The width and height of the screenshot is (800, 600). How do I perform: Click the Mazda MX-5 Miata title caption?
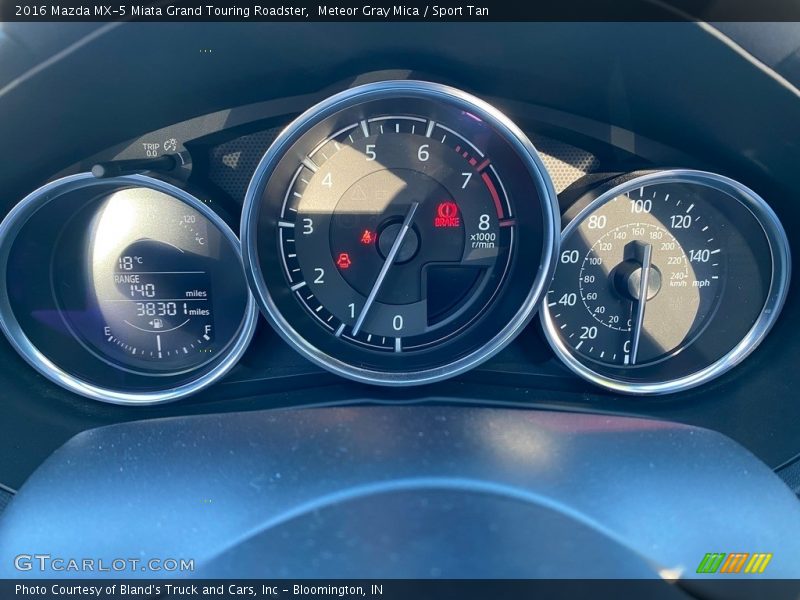coord(161,11)
